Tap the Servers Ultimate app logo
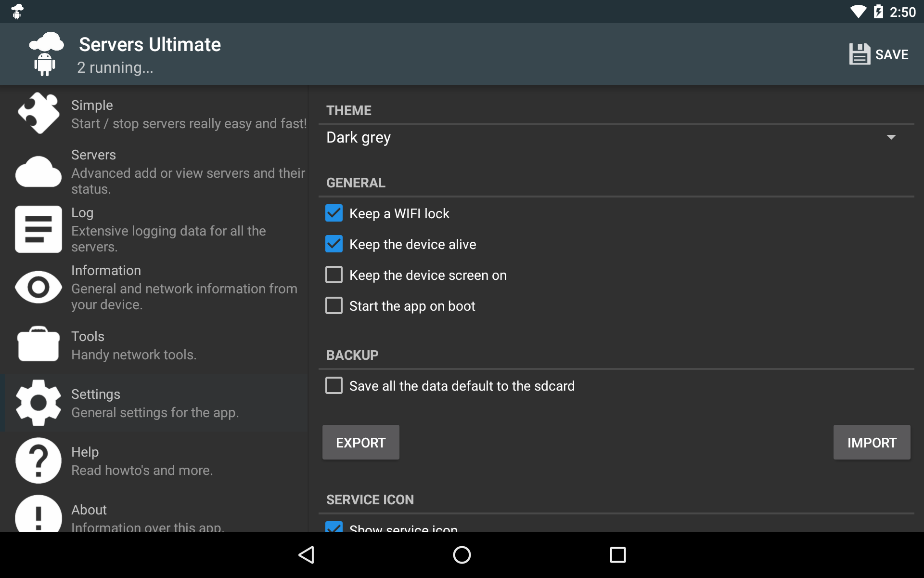The width and height of the screenshot is (924, 578). click(46, 54)
